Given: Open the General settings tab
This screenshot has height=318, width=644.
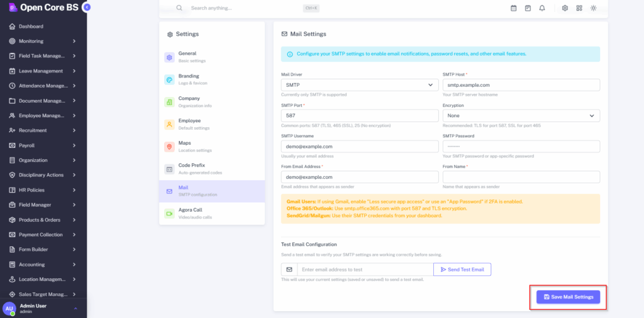Looking at the screenshot, I should pos(211,57).
